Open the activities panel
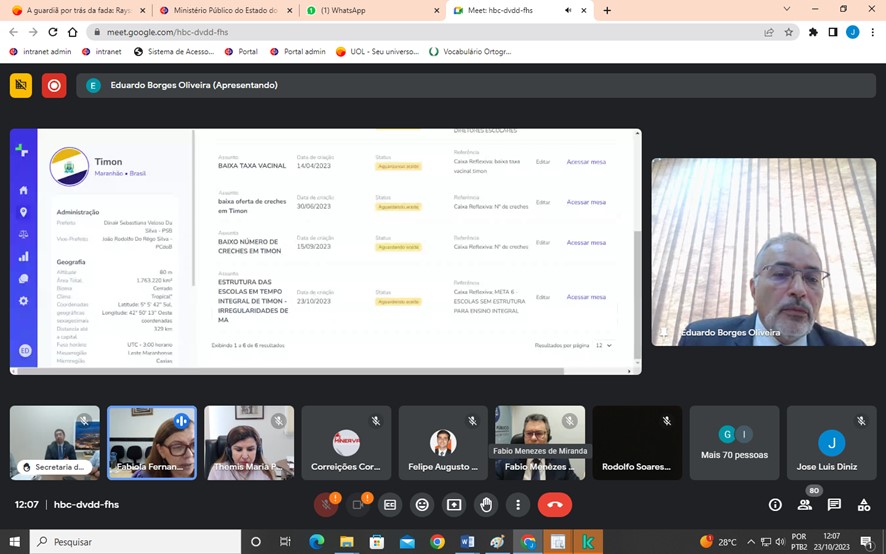The height and width of the screenshot is (554, 886). click(863, 505)
